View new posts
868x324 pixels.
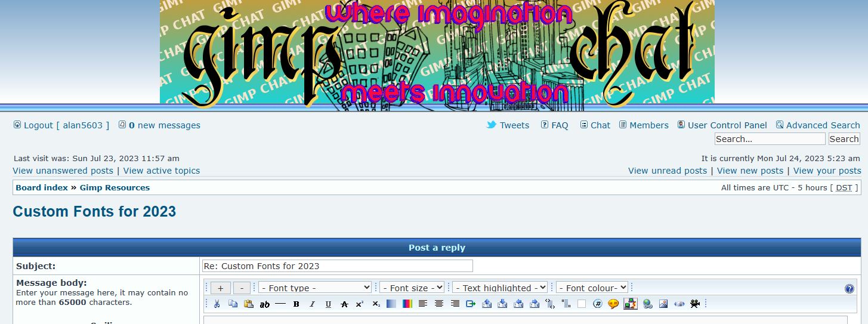[750, 171]
